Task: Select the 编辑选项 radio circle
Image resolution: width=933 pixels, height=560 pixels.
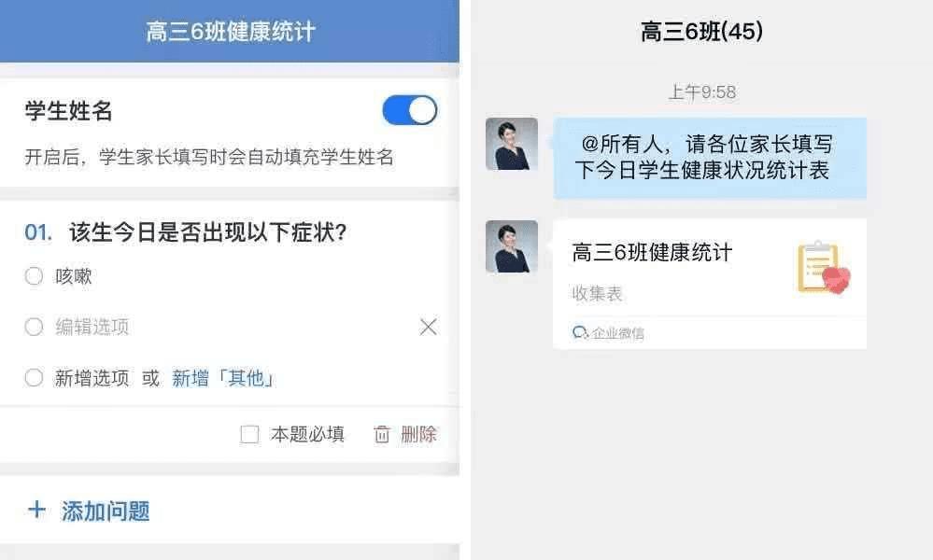Action: pyautogui.click(x=34, y=327)
